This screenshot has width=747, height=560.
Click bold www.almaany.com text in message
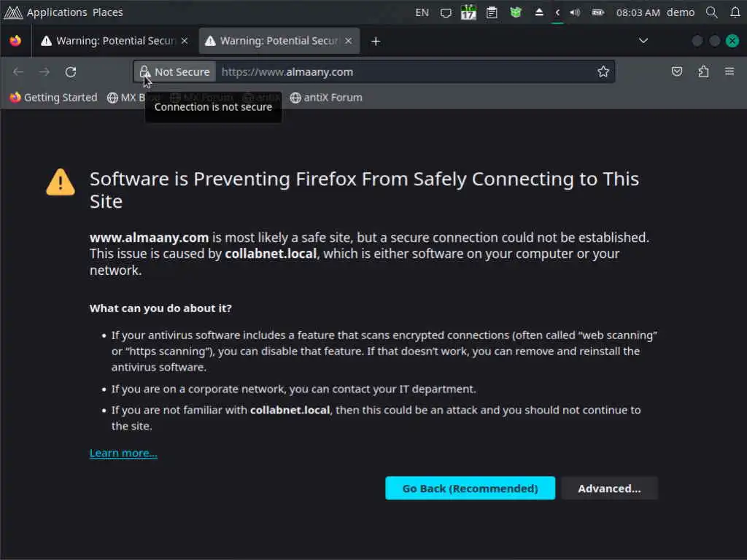coord(149,237)
